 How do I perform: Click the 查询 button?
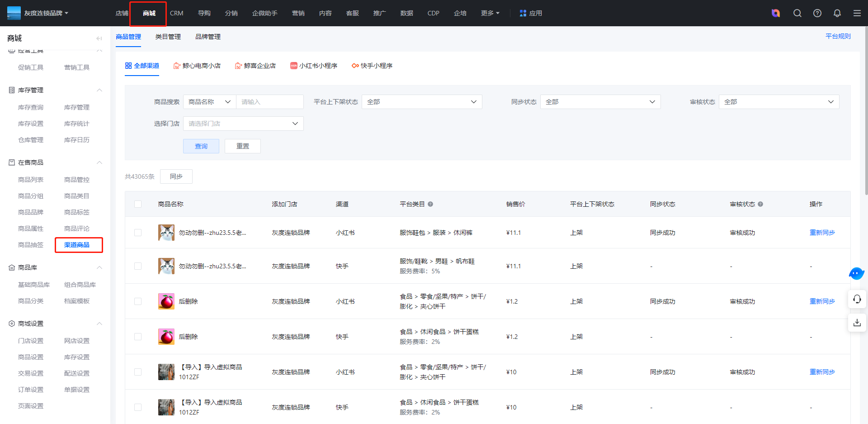201,146
